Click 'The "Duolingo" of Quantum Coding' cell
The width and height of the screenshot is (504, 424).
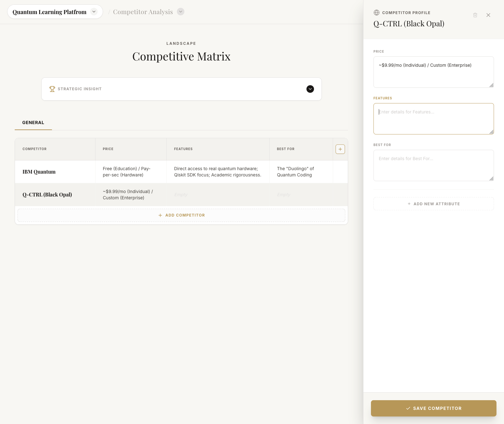click(x=301, y=172)
